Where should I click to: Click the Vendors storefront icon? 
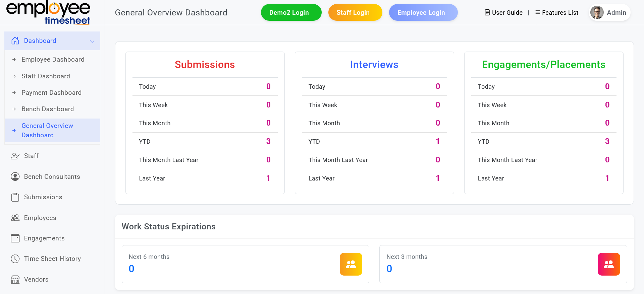pos(15,280)
